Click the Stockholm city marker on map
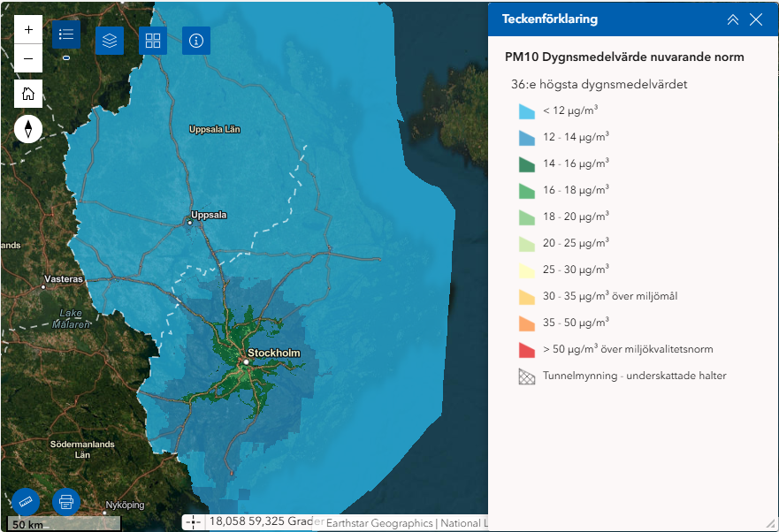This screenshot has height=532, width=779. (x=245, y=361)
